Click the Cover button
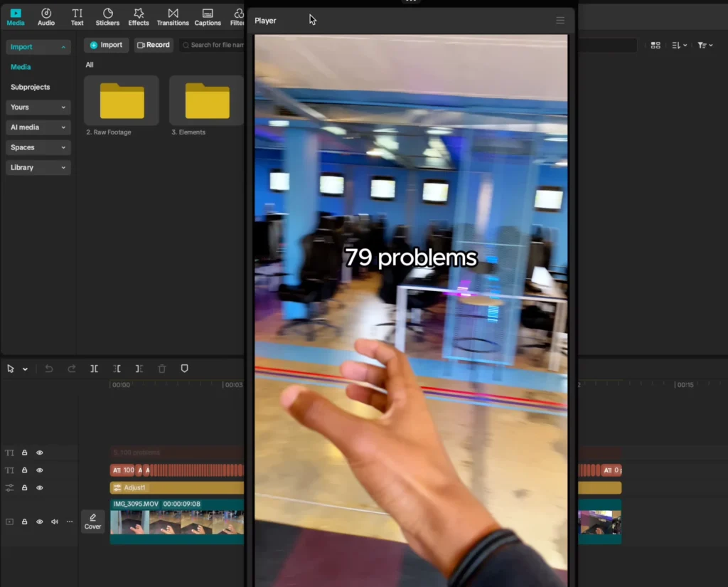This screenshot has width=728, height=587. coord(92,522)
